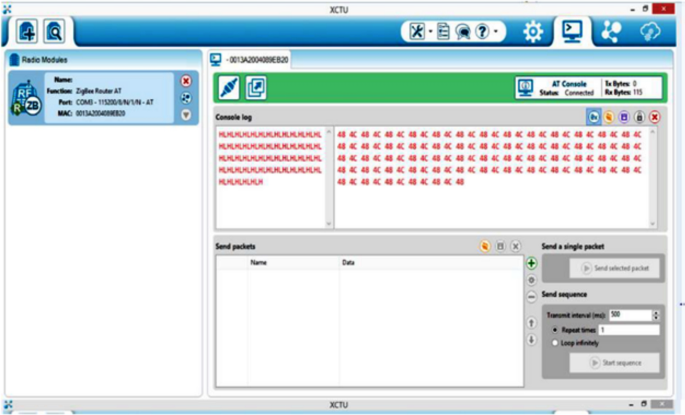Edit the selected packet gear icon

[531, 280]
